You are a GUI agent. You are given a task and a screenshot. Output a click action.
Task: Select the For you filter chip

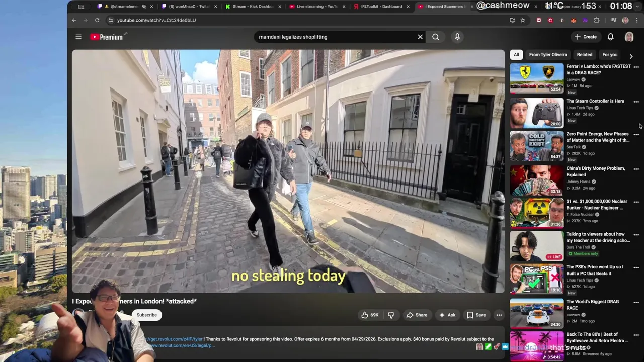click(x=610, y=55)
